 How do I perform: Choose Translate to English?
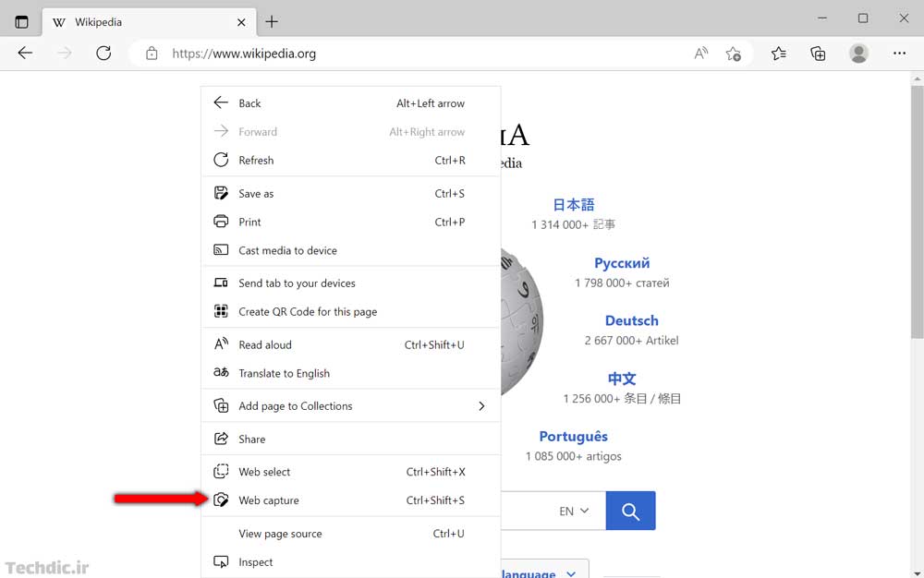350,373
